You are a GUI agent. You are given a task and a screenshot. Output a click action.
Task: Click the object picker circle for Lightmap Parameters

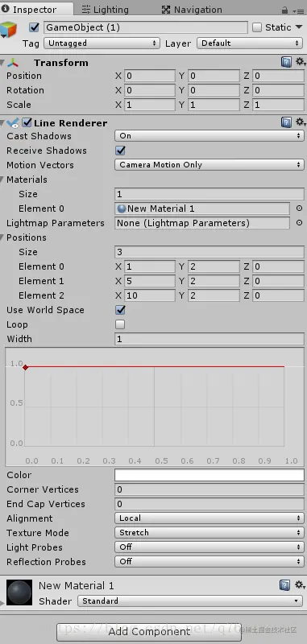pyautogui.click(x=299, y=223)
